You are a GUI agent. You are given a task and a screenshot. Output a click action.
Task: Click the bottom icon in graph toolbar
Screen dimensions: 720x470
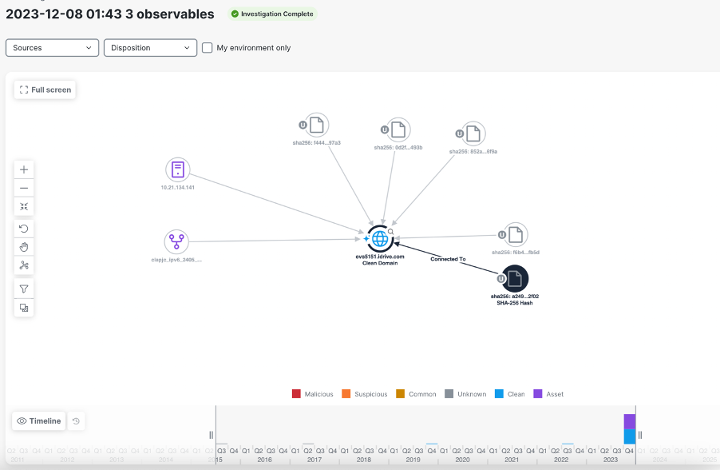tap(24, 308)
